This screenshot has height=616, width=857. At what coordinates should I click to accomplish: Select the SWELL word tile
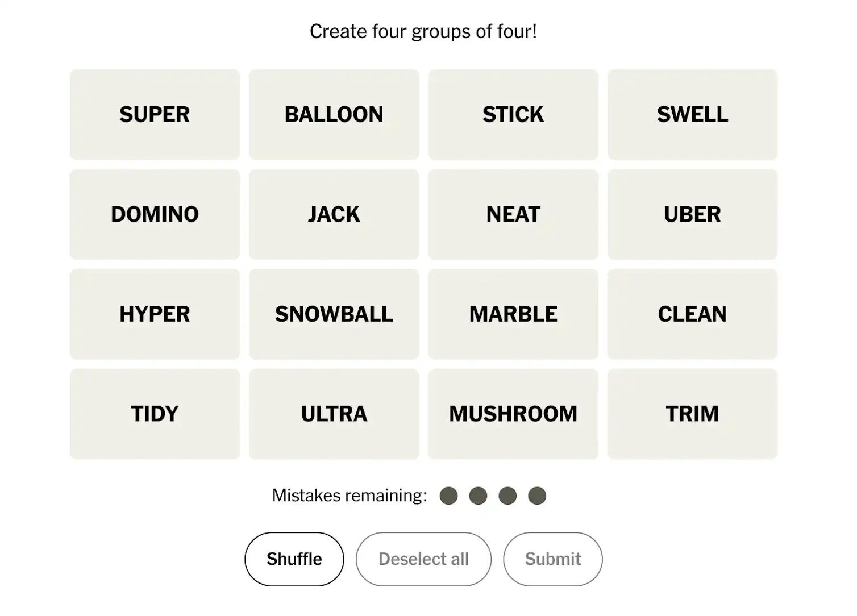(x=692, y=114)
